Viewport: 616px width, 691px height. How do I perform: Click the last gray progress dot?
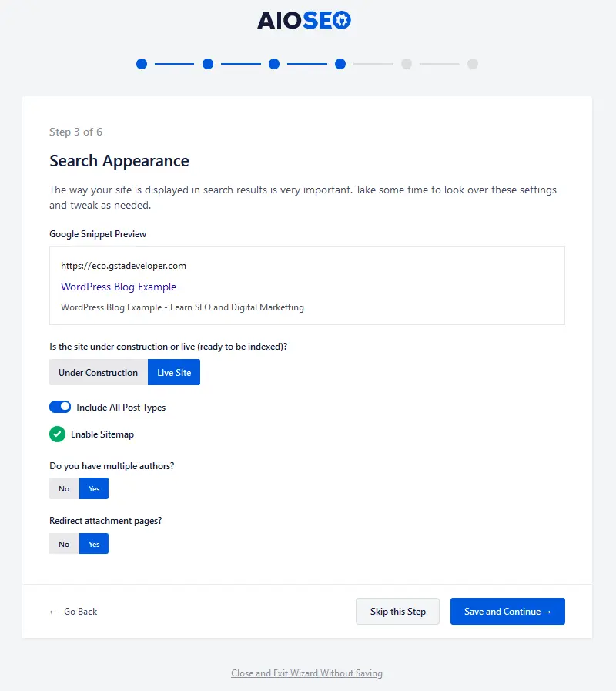473,64
